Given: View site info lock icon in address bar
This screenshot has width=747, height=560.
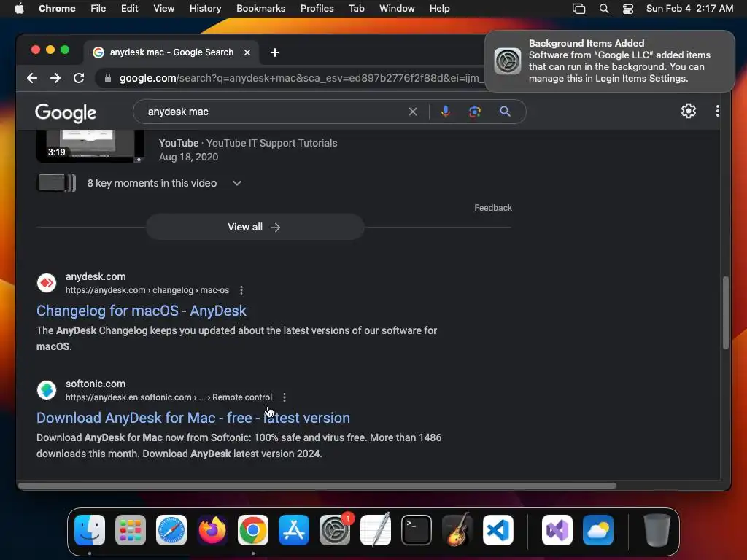Looking at the screenshot, I should [108, 78].
